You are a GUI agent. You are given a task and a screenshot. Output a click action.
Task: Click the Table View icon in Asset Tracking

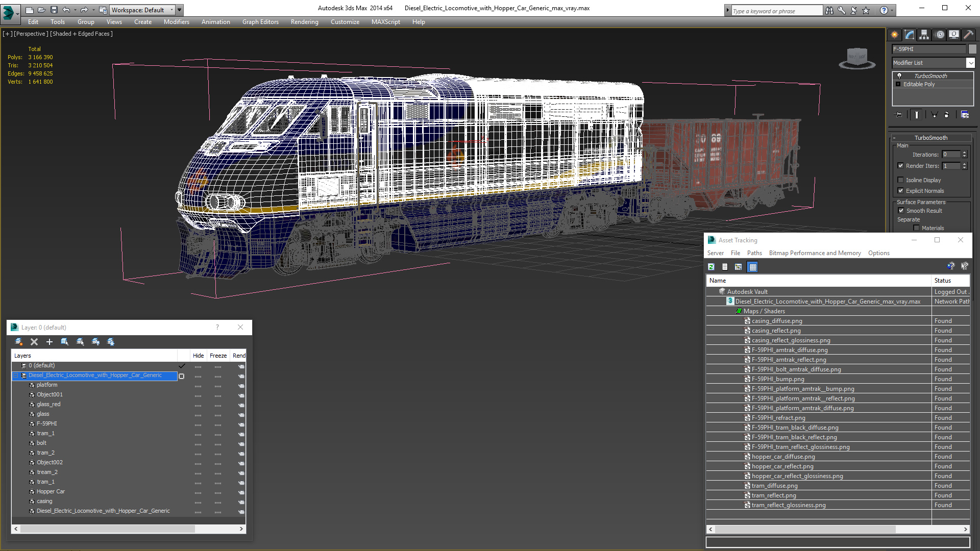coord(752,267)
